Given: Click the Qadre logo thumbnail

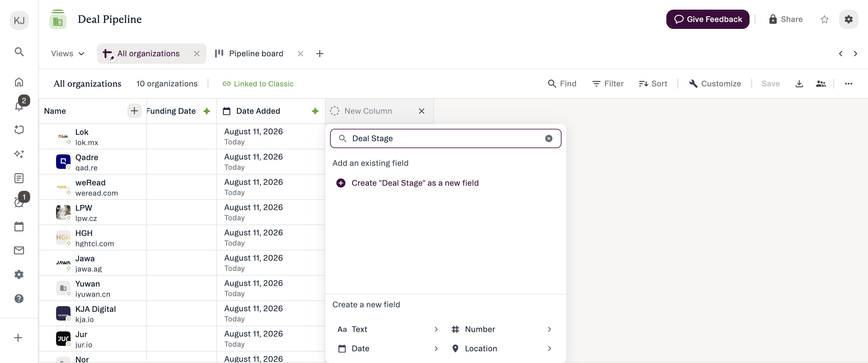Looking at the screenshot, I should pos(63,161).
